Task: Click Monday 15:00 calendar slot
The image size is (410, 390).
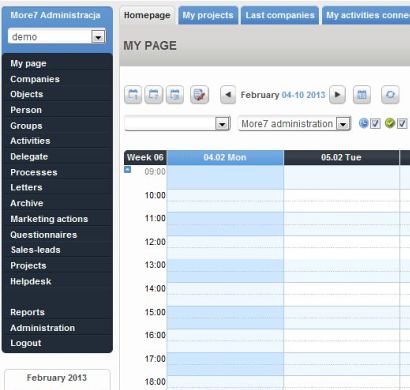Action: [x=225, y=312]
